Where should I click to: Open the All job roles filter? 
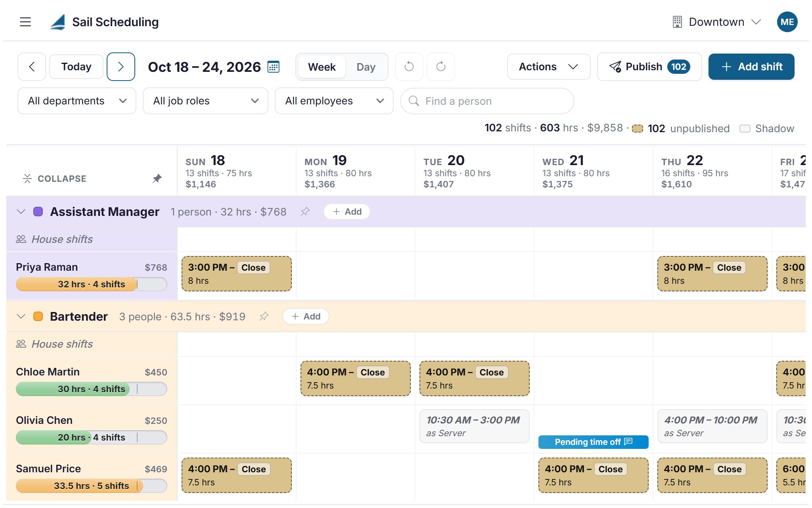point(205,101)
